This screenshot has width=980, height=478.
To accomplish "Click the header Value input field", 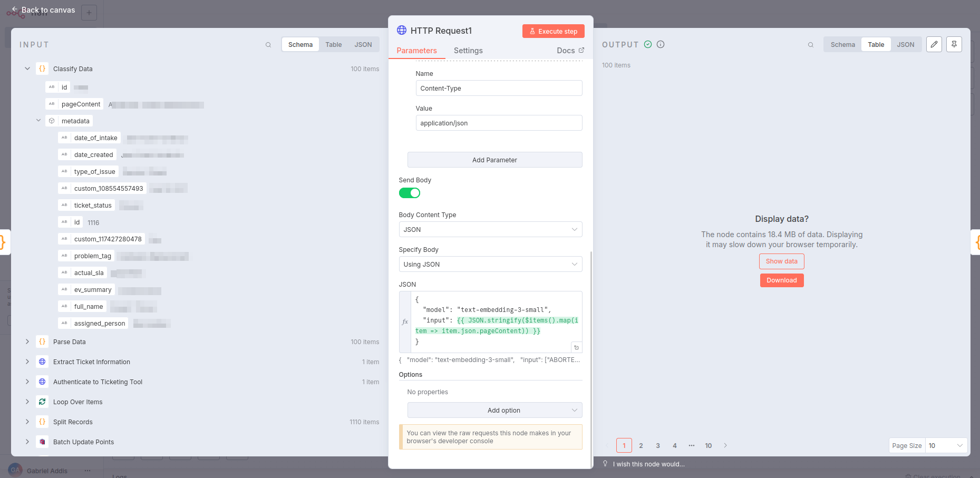I will click(x=499, y=123).
